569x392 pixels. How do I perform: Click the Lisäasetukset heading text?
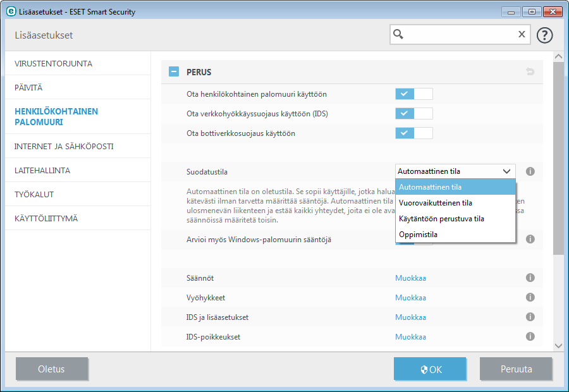[x=44, y=35]
